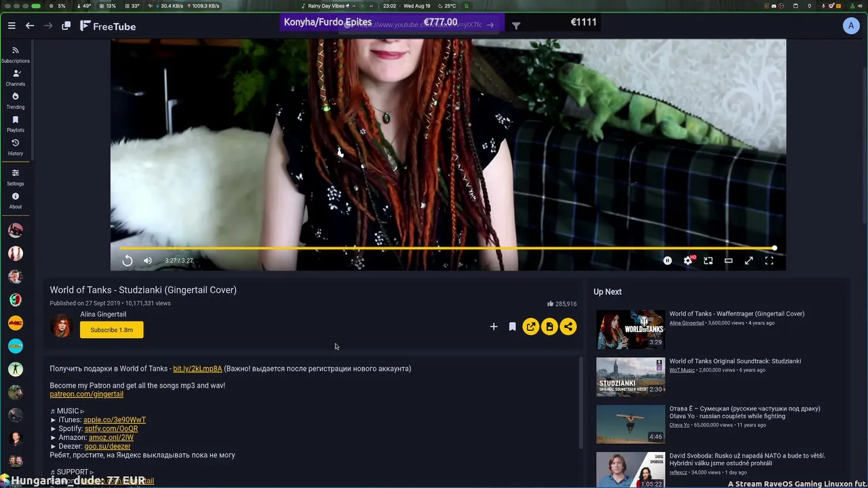Open History in the sidebar
Viewport: 868px width, 488px height.
tap(16, 147)
